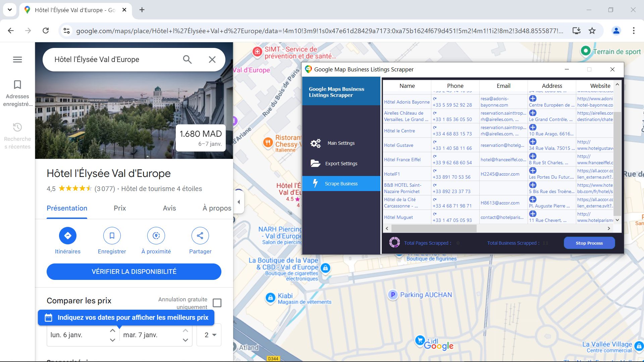644x362 pixels.
Task: Open Recherches récentes history
Action: pos(17,136)
